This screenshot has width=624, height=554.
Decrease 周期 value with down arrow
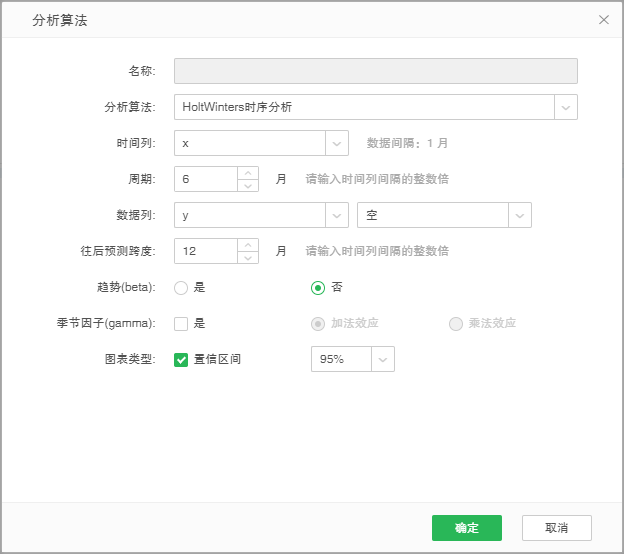tap(248, 186)
